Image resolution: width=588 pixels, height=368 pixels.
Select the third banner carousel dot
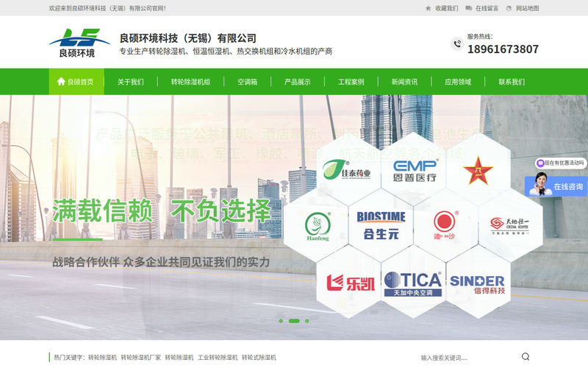click(x=306, y=321)
